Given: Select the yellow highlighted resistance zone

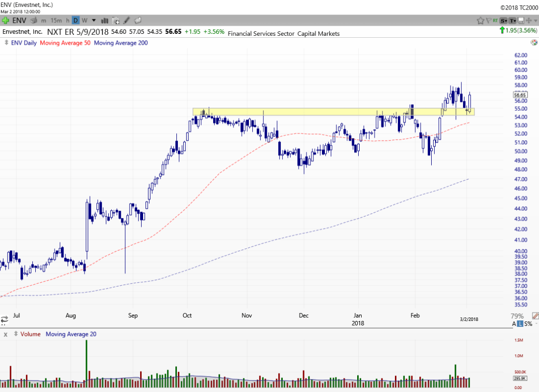Looking at the screenshot, I should tap(333, 112).
